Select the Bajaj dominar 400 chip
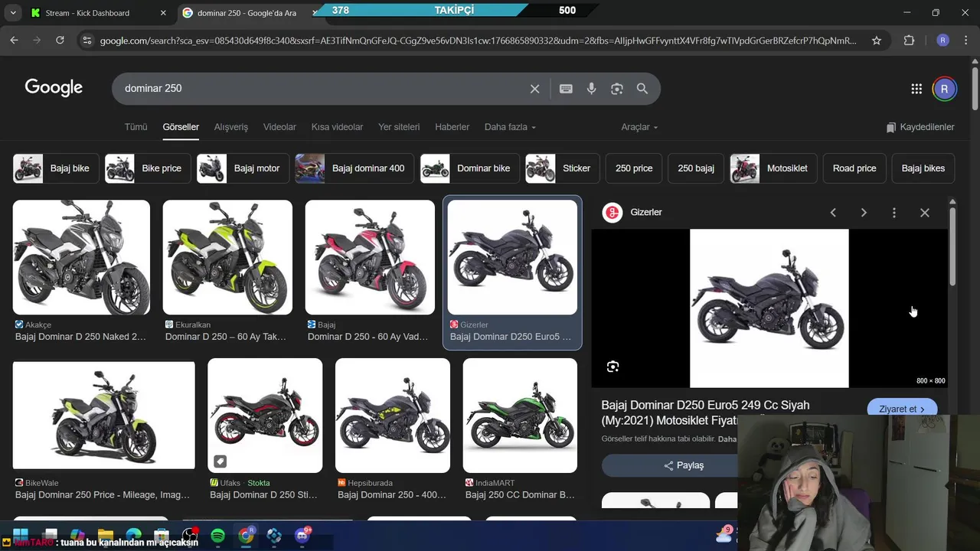This screenshot has width=980, height=551. point(354,168)
